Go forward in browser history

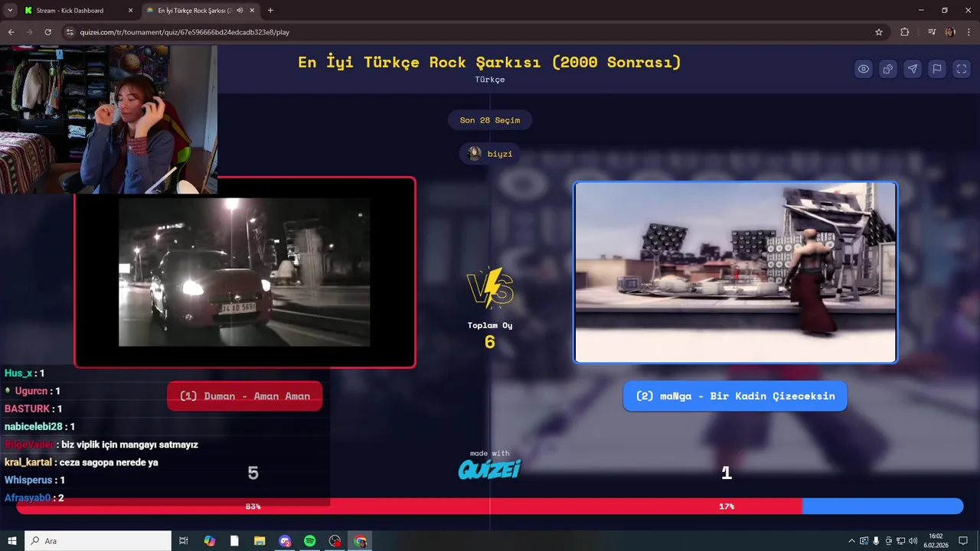[29, 32]
